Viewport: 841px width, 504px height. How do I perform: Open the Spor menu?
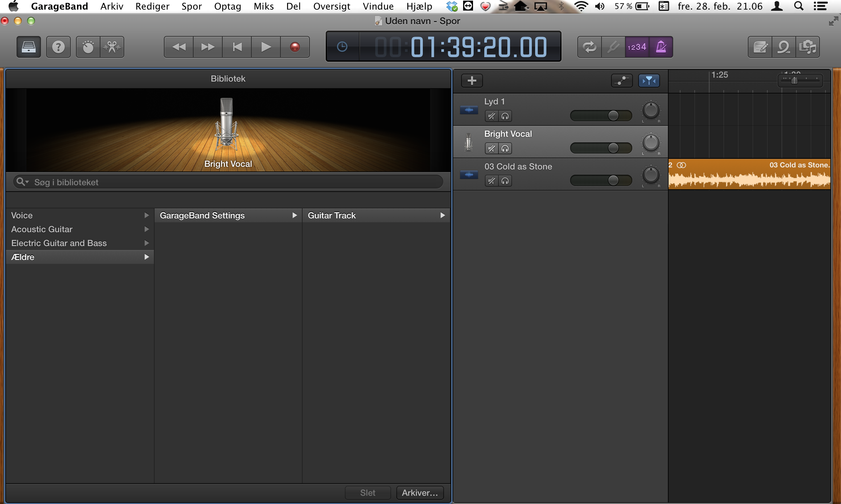[x=191, y=6]
